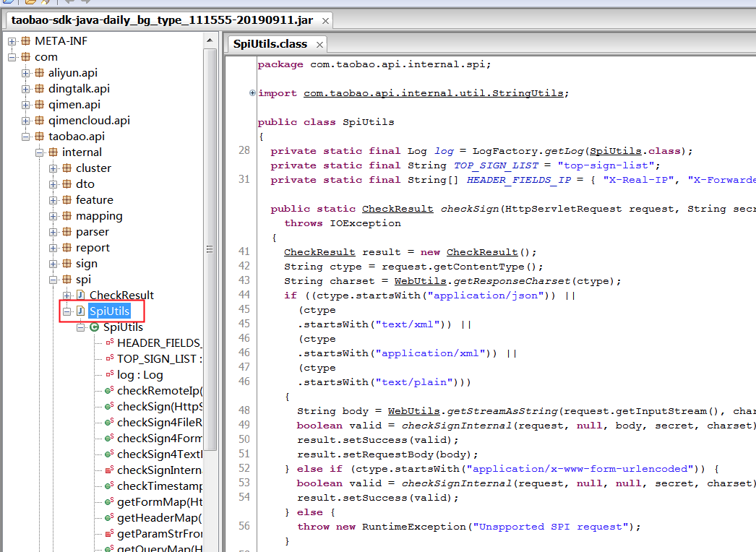Image resolution: width=756 pixels, height=552 pixels.
Task: Expand the dingtalk.api package
Action: click(25, 89)
